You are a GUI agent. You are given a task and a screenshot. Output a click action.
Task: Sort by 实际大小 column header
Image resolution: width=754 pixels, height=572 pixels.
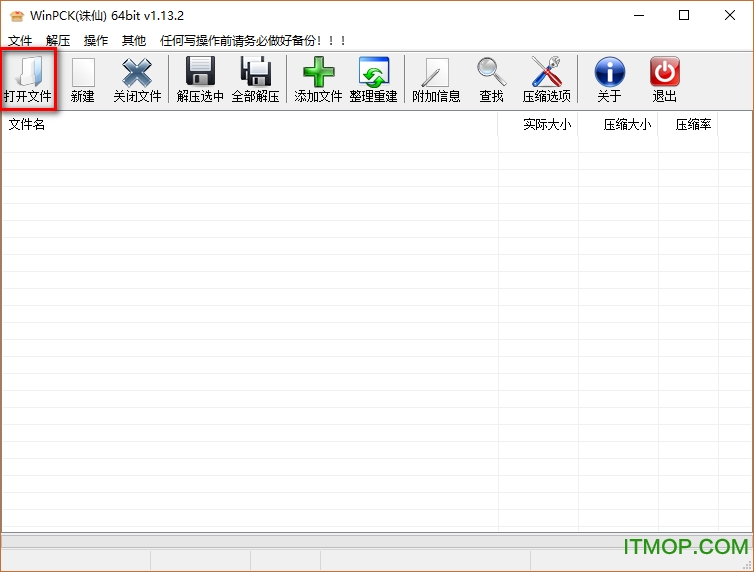[x=546, y=125]
